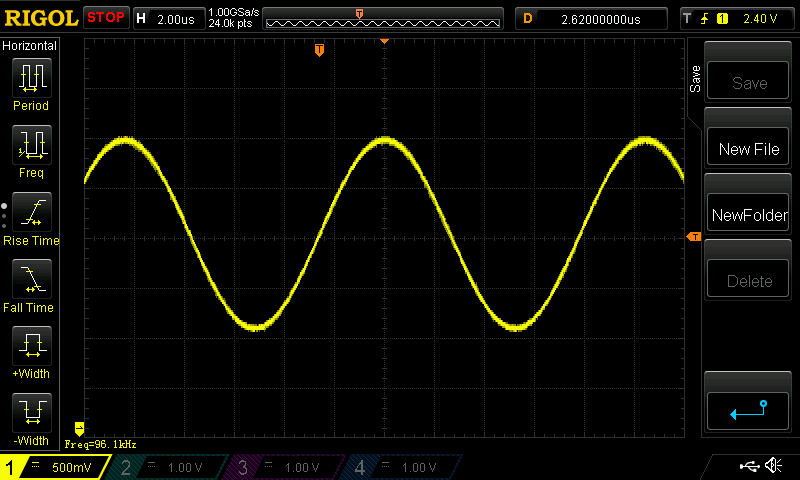Select the -Width measurement icon
This screenshot has height=480, width=800.
[32, 413]
